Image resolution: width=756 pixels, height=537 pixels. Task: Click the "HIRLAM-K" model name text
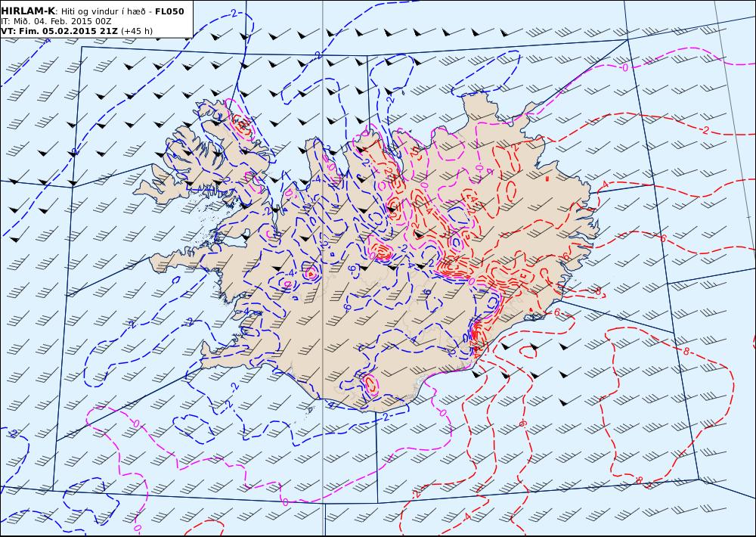pyautogui.click(x=28, y=11)
